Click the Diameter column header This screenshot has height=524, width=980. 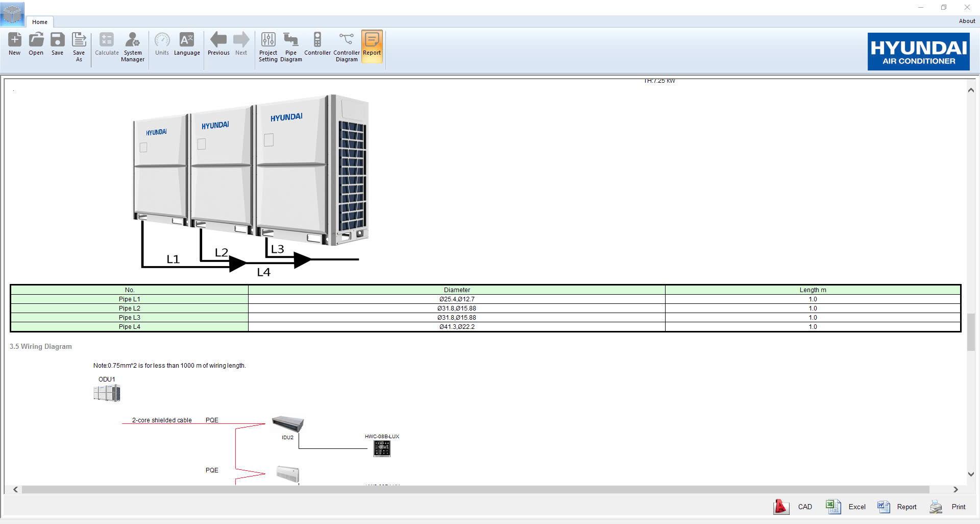click(457, 290)
